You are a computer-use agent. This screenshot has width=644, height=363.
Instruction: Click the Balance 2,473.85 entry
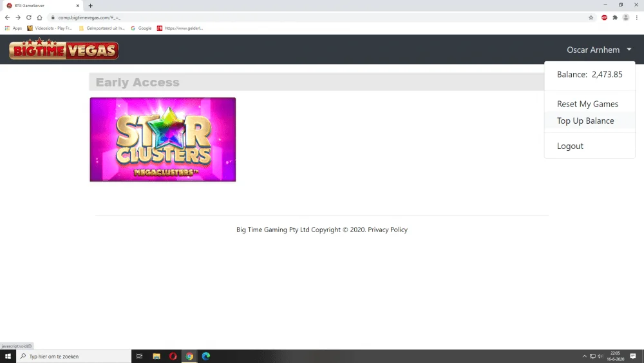point(589,74)
